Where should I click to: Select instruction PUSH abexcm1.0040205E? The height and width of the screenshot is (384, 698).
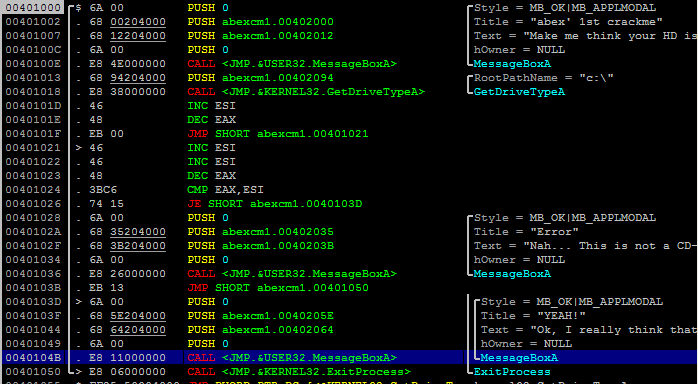click(x=260, y=316)
